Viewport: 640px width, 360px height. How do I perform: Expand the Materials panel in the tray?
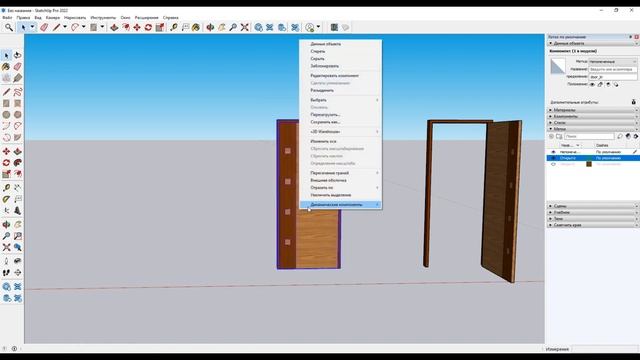[x=593, y=110]
